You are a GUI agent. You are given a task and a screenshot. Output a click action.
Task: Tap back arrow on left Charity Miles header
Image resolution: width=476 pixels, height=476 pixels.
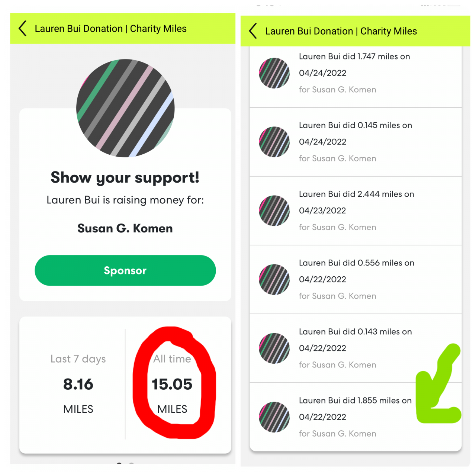coord(23,29)
